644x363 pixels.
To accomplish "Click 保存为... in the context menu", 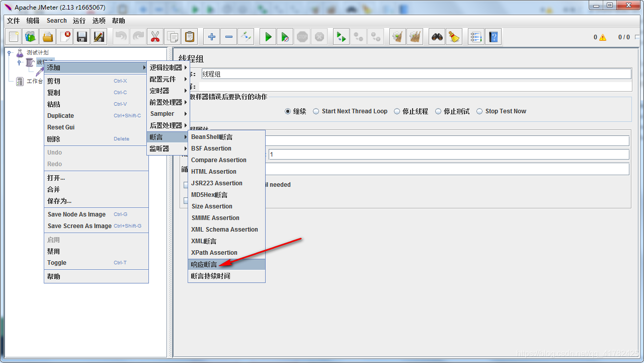I will tap(96, 201).
